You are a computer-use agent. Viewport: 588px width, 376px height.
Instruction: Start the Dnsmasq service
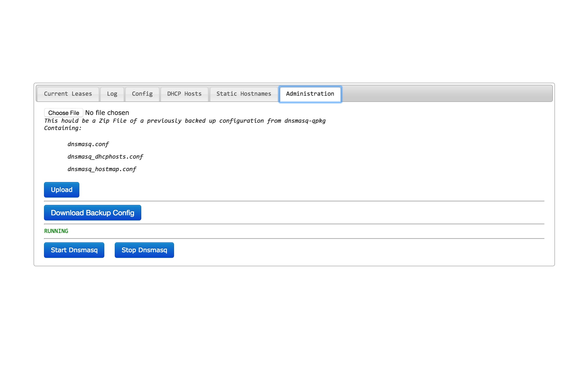tap(74, 250)
